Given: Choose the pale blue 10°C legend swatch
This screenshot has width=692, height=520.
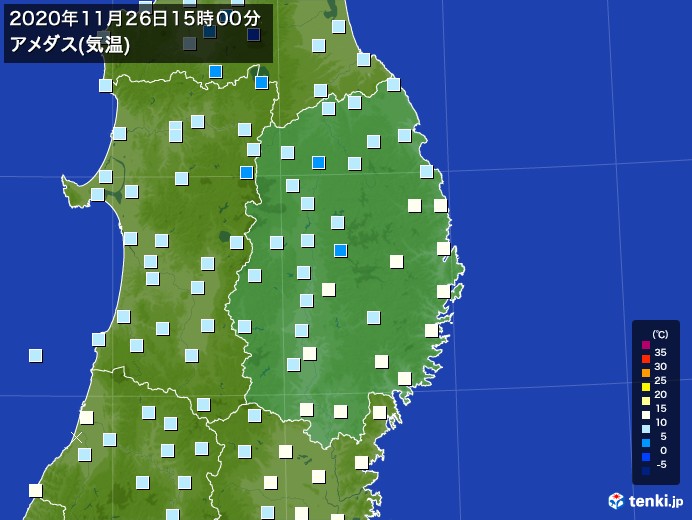Looking at the screenshot, I should click(x=646, y=429).
